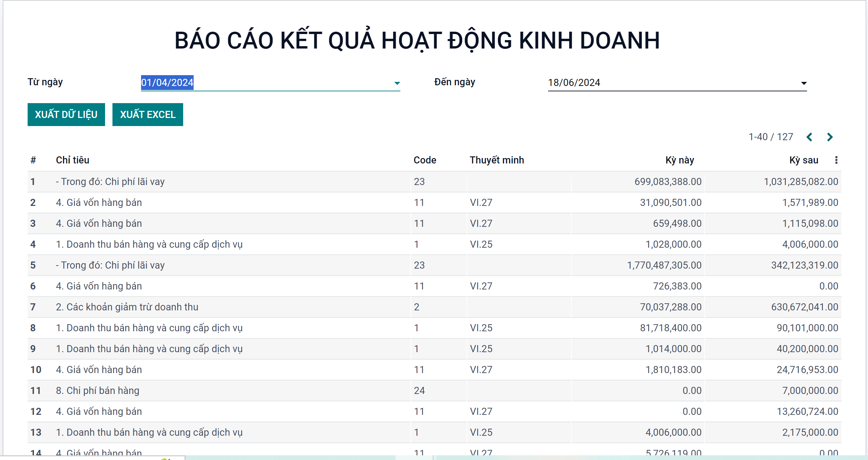
Task: Sort by the Thuyết minh column header
Action: [497, 160]
